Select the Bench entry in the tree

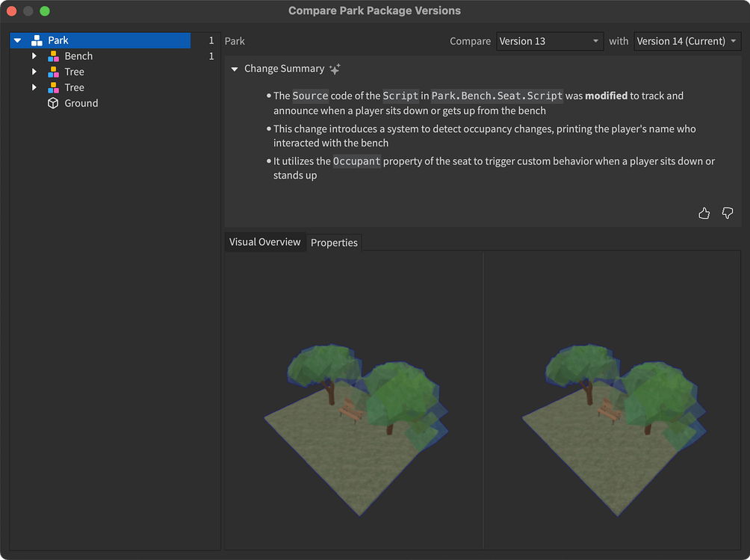point(77,55)
